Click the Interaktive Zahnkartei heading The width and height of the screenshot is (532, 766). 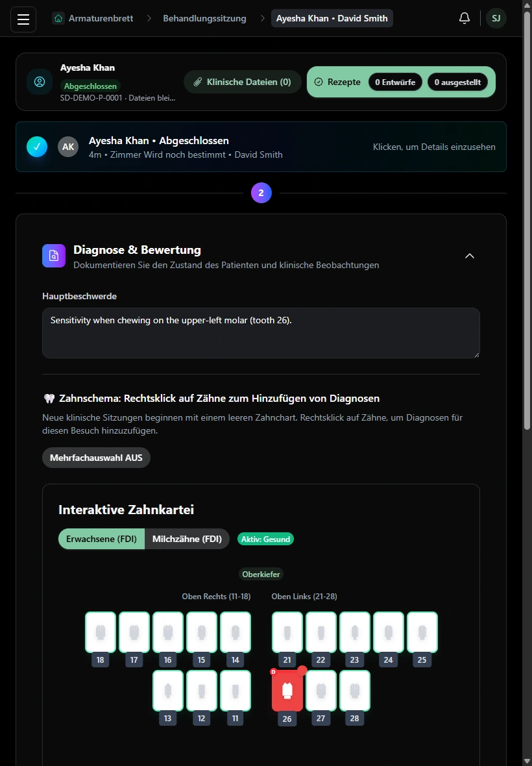pyautogui.click(x=127, y=510)
